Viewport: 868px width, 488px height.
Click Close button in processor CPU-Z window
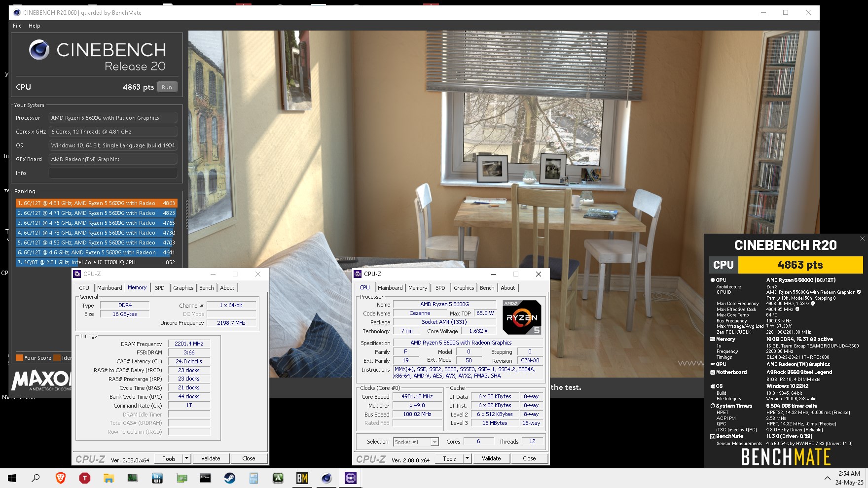click(529, 458)
